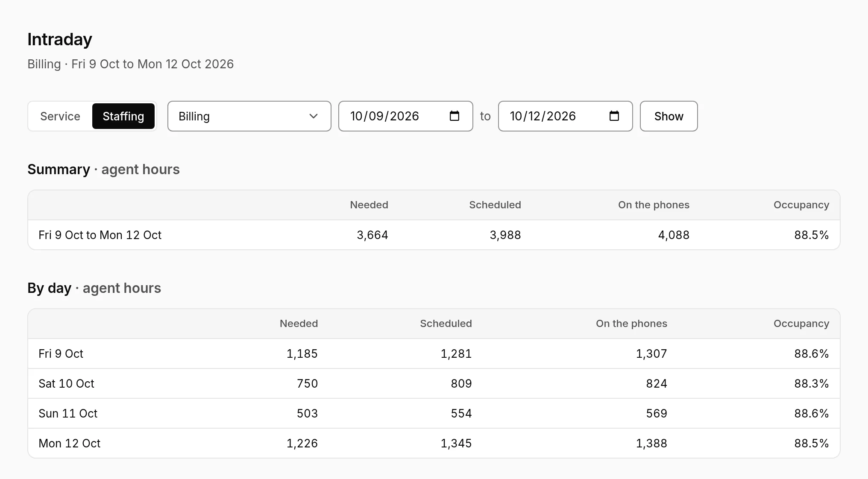
Task: Click Friday's Scheduled value 1,281
Action: [456, 353]
